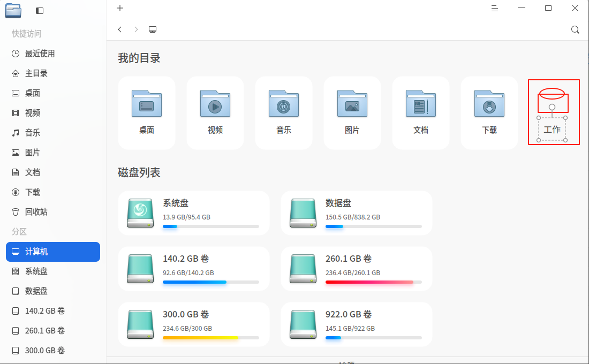Select the 300.0 GB 卷 drive icon
This screenshot has height=364, width=589.
tap(140, 324)
